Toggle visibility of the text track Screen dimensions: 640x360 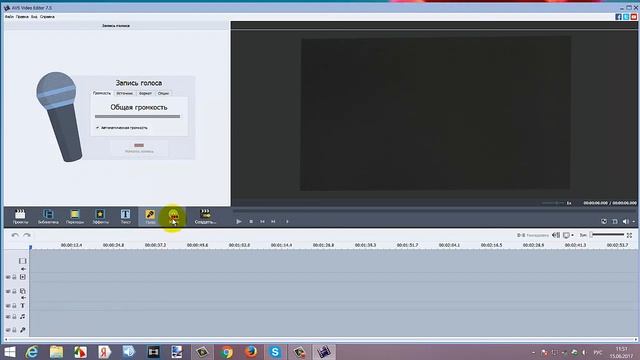pos(8,306)
